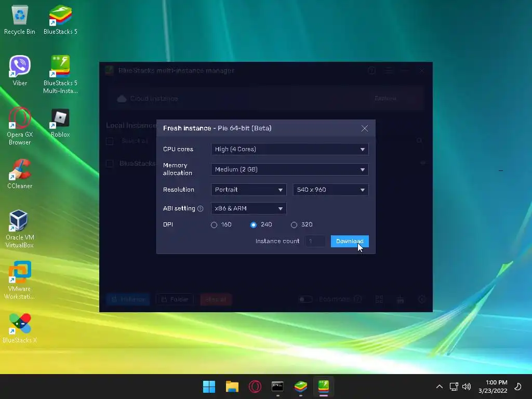Click the Eco mode help icon
This screenshot has width=532, height=399.
[357, 299]
